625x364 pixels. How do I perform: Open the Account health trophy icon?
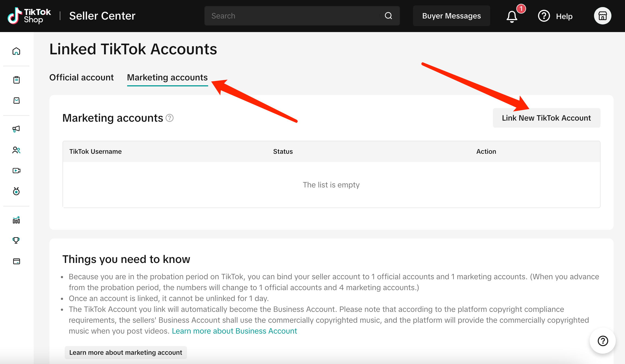click(x=16, y=240)
